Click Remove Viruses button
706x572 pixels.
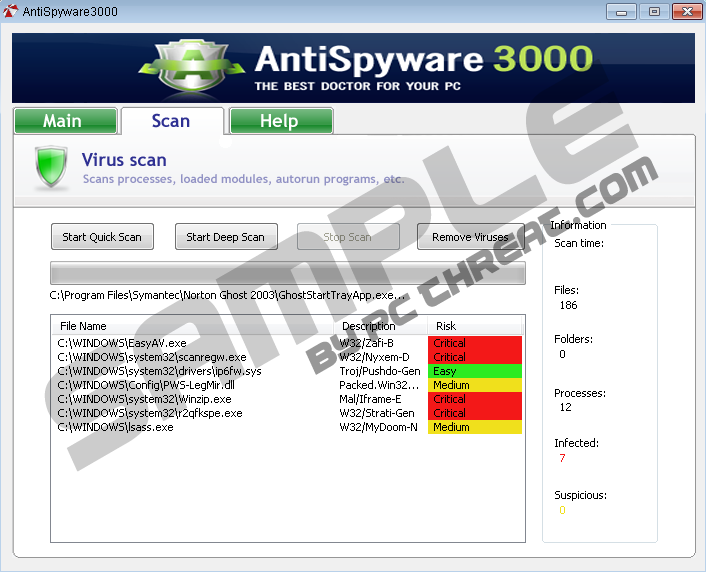click(x=471, y=236)
